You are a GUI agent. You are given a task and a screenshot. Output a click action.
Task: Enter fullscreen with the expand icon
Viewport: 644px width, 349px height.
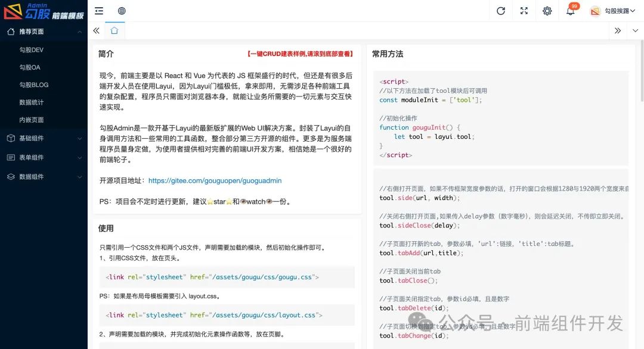tap(524, 11)
